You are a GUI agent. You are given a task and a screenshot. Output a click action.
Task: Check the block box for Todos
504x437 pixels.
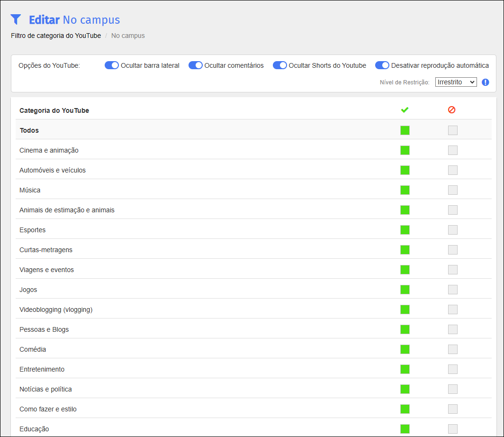pos(452,130)
